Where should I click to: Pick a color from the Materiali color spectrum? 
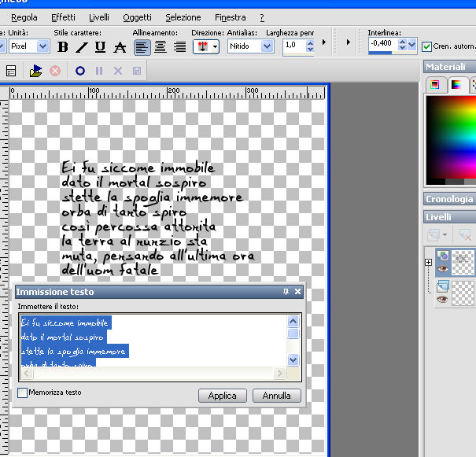452,137
